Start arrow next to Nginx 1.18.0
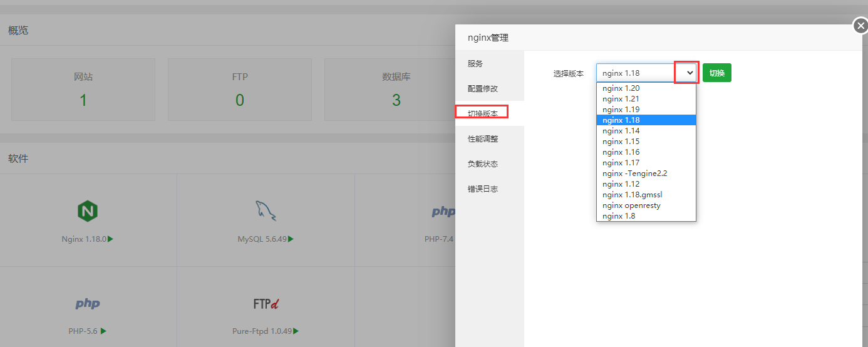 110,239
